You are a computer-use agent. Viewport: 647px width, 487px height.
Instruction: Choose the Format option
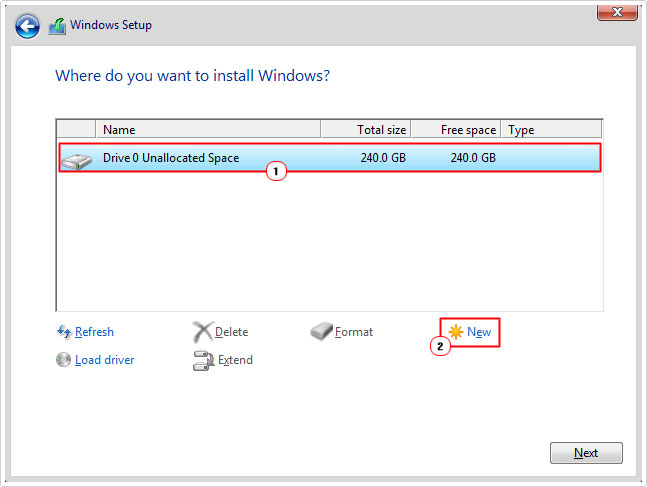[354, 332]
